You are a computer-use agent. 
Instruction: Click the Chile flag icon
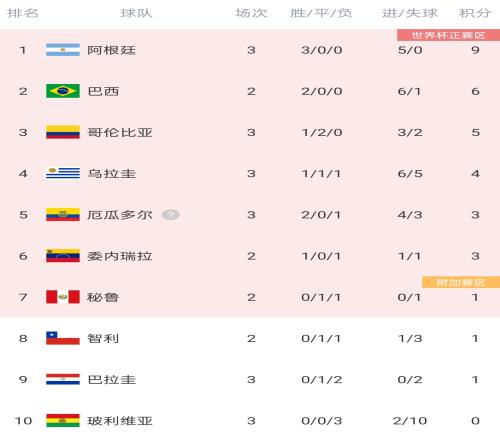(63, 338)
